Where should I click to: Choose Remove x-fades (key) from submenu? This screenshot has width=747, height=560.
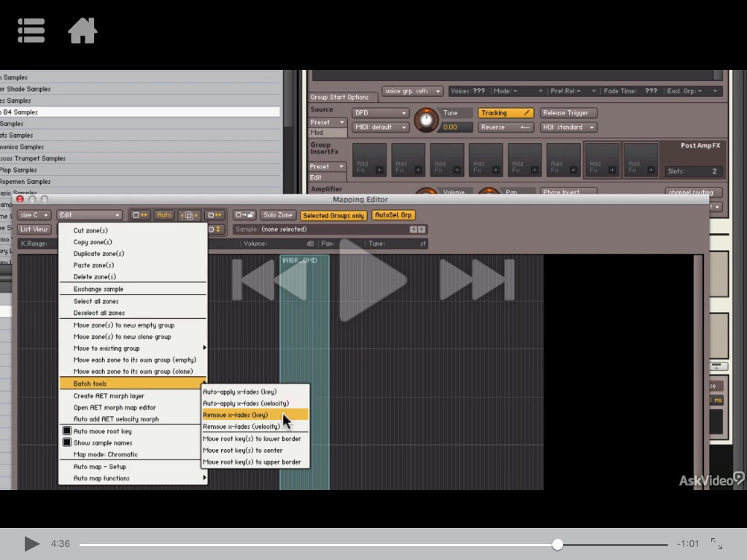click(x=236, y=415)
